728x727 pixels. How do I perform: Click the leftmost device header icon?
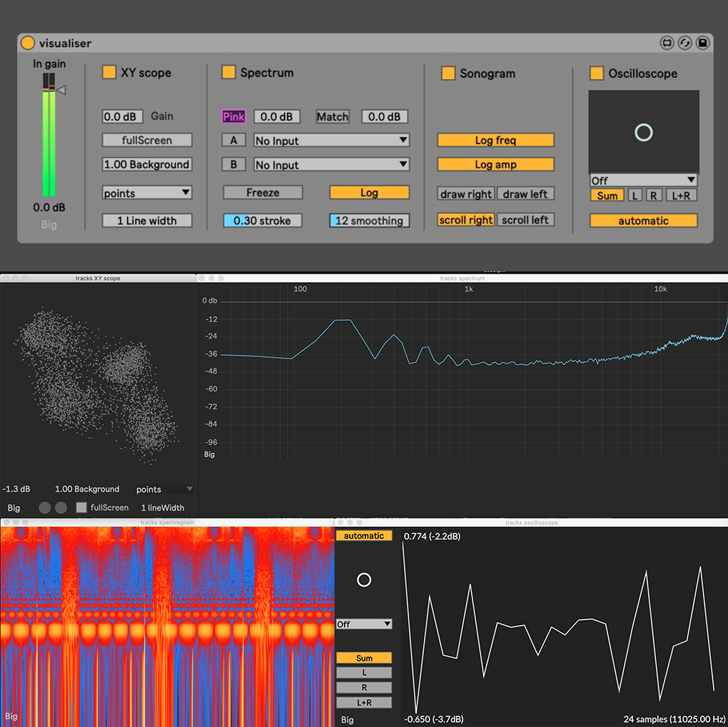pos(667,44)
